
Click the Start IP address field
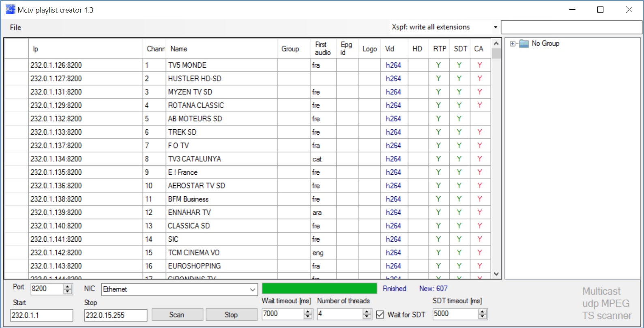41,315
